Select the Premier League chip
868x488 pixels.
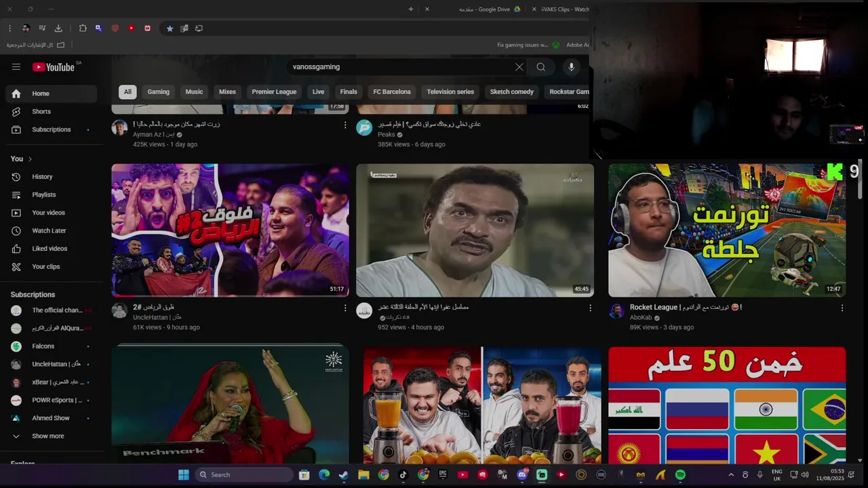[274, 91]
